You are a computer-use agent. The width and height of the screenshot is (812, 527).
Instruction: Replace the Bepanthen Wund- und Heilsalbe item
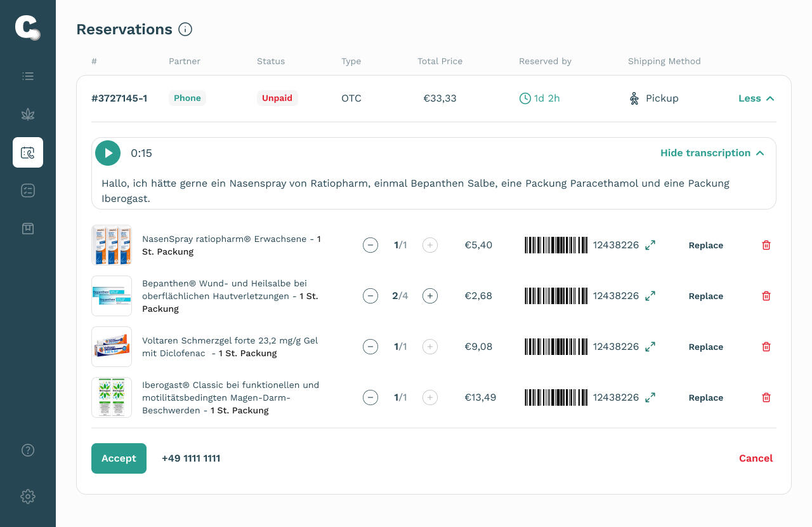click(x=705, y=296)
